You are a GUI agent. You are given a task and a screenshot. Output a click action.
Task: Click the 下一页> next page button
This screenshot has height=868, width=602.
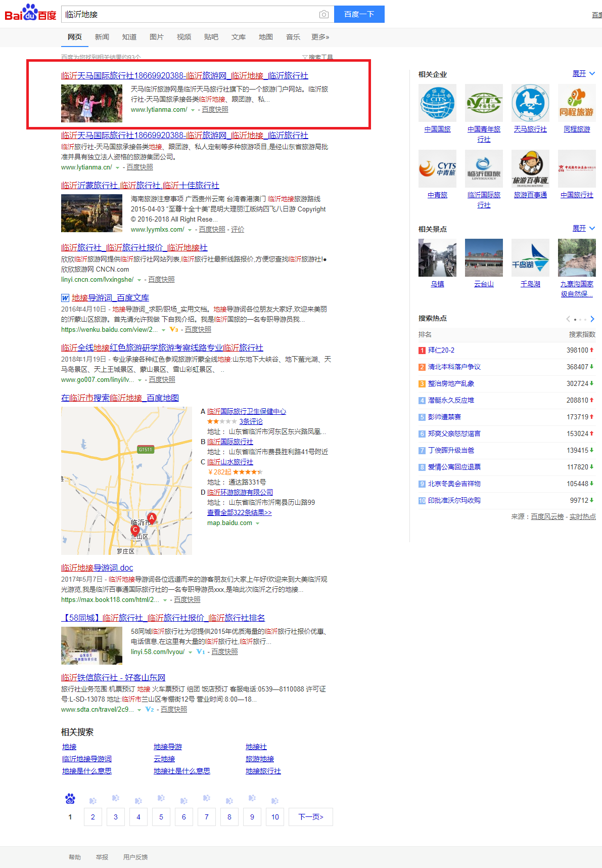(x=311, y=817)
